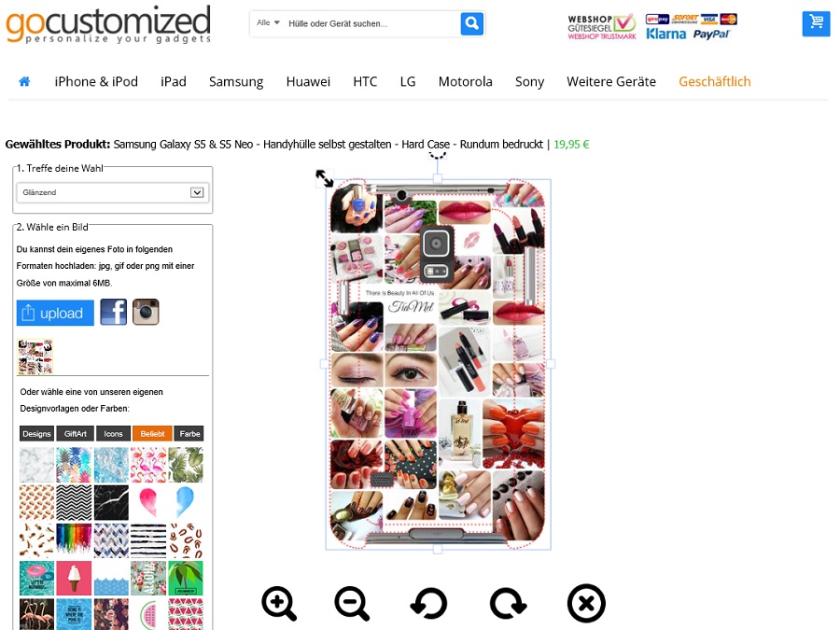Import photo from Facebook
Viewport: 840px width, 630px height.
point(114,312)
